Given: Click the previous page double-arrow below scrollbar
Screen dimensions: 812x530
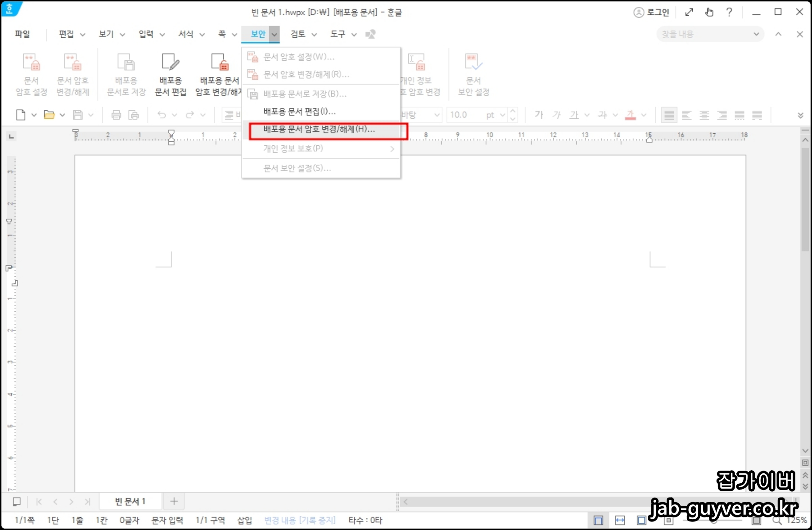Looking at the screenshot, I should click(805, 475).
